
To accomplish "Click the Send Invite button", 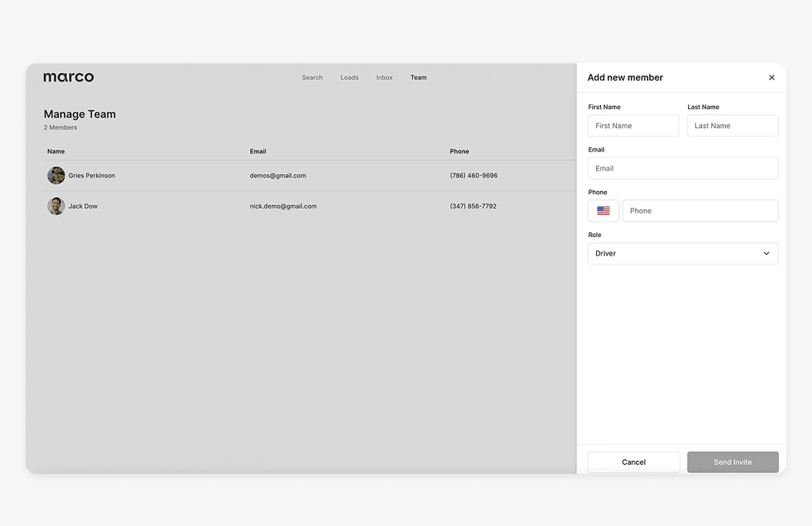I will click(733, 462).
